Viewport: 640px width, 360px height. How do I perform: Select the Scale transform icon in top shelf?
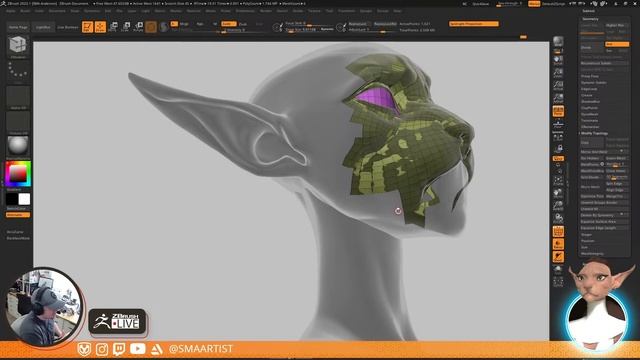[x=126, y=27]
